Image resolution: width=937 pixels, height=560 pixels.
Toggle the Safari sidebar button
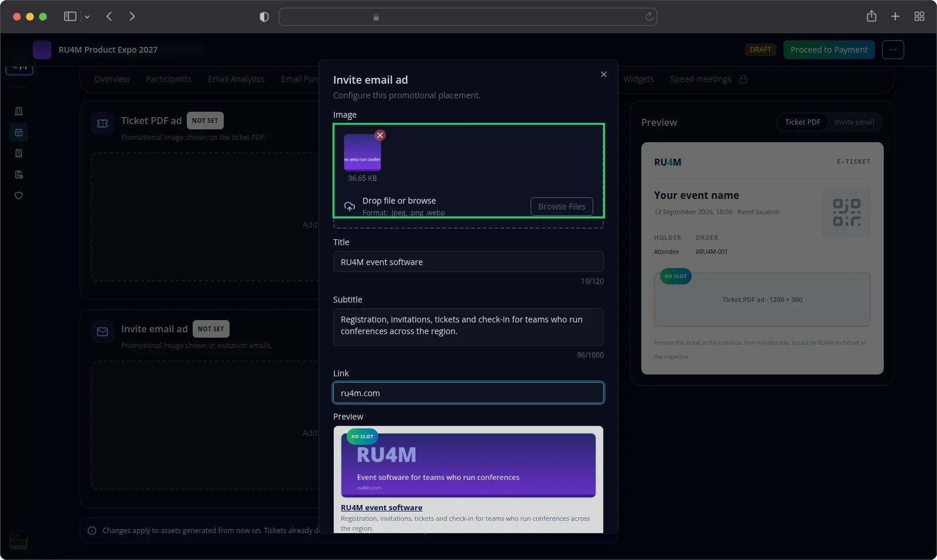click(70, 16)
